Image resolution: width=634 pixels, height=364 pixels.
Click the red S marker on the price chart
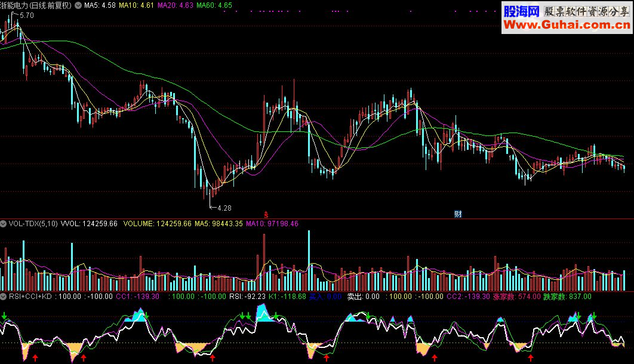point(266,215)
